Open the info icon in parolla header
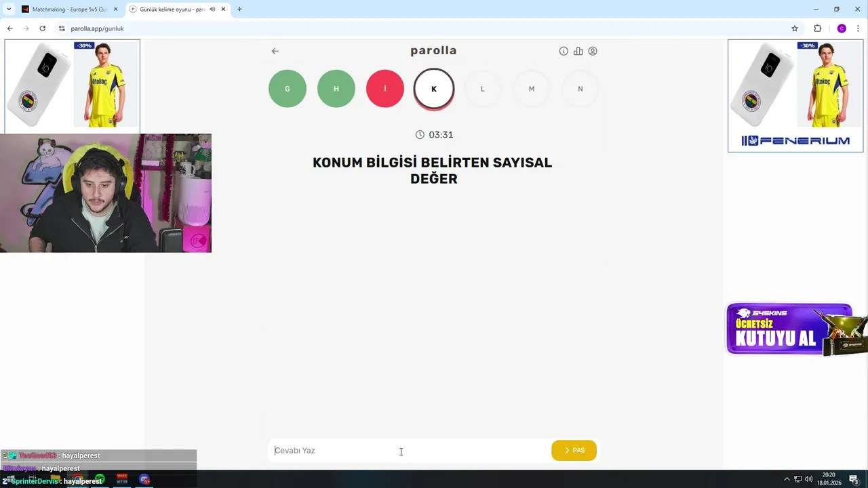This screenshot has width=868, height=488. (564, 51)
